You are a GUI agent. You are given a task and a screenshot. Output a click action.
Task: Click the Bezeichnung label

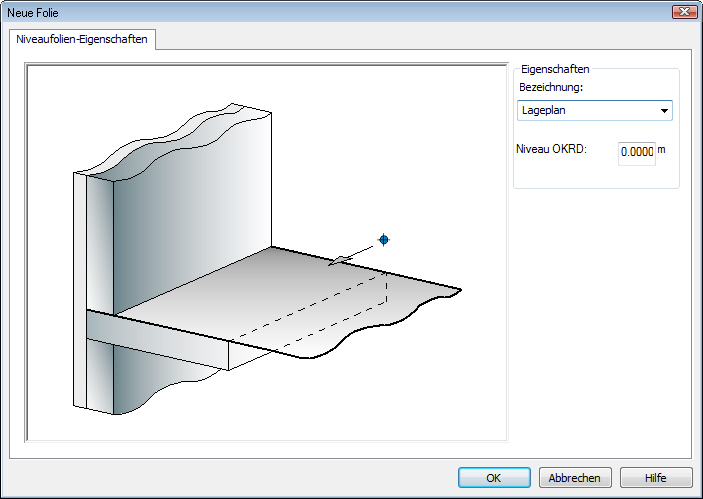point(551,87)
